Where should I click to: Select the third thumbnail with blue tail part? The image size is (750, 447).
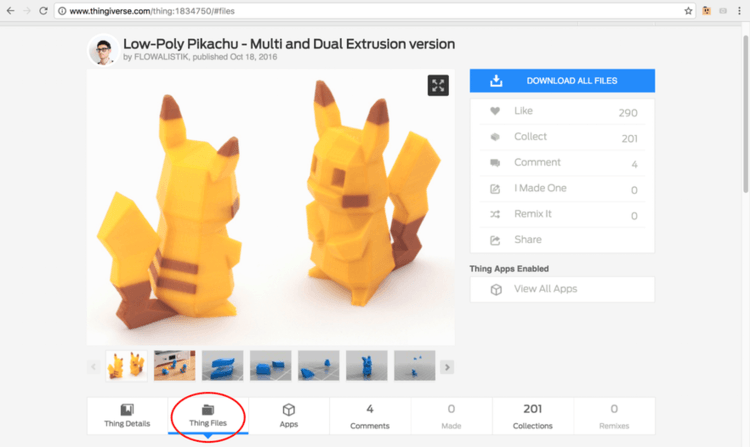(222, 366)
